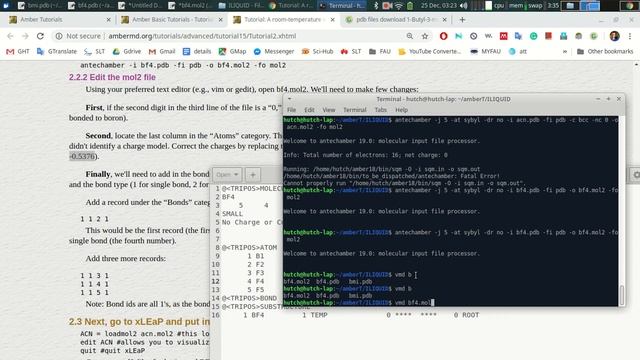Click the date and time clock in panel
Viewport: 640px width, 360px height.
pos(439,5)
